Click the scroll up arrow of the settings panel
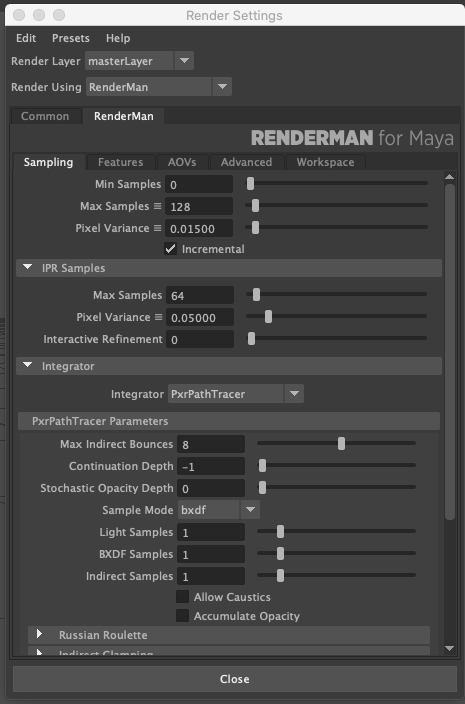The height and width of the screenshot is (704, 465). click(x=450, y=176)
